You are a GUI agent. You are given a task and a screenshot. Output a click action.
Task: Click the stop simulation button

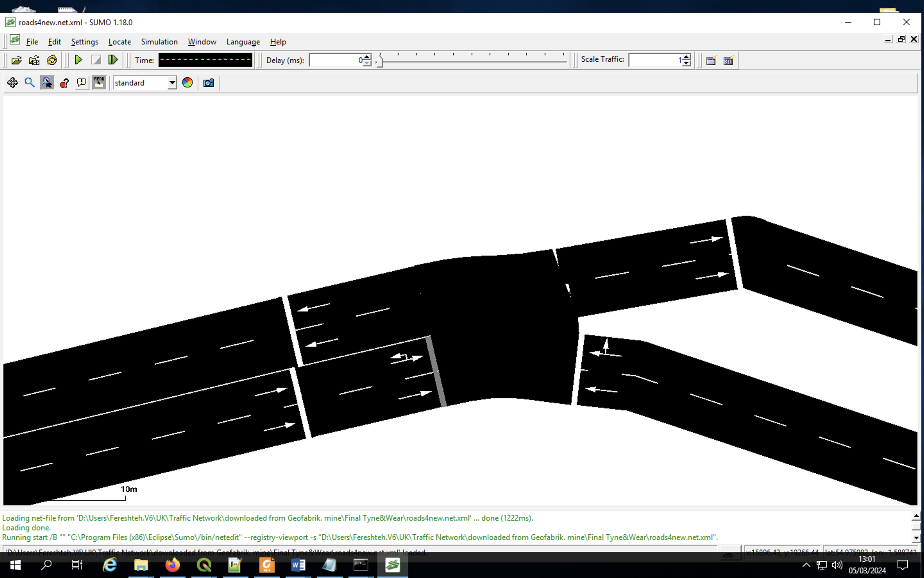click(96, 60)
